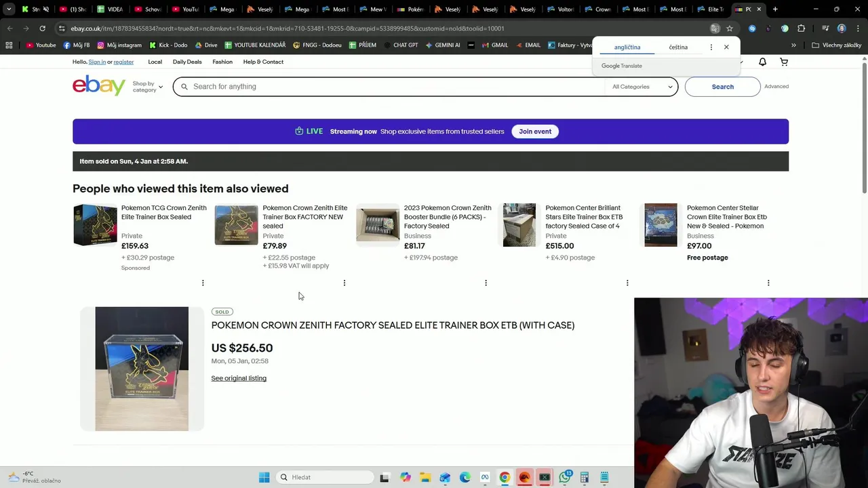Open the eBay logo home page
Viewport: 868px width, 488px height.
point(99,86)
